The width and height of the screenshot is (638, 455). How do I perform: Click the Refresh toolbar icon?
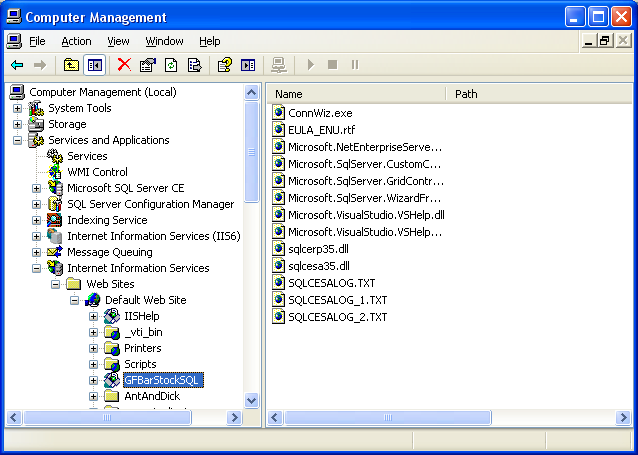click(x=171, y=65)
